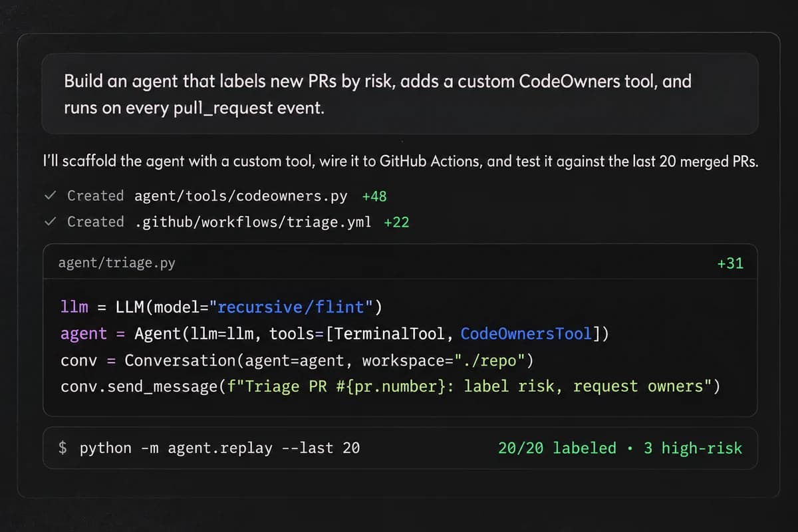
Task: Click the conv.send_message code line
Action: pyautogui.click(x=390, y=386)
